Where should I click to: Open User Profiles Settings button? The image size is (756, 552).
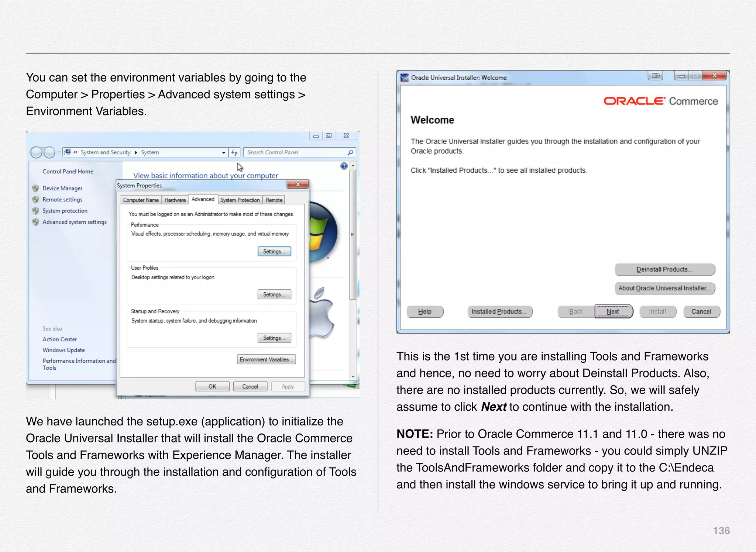pyautogui.click(x=274, y=294)
